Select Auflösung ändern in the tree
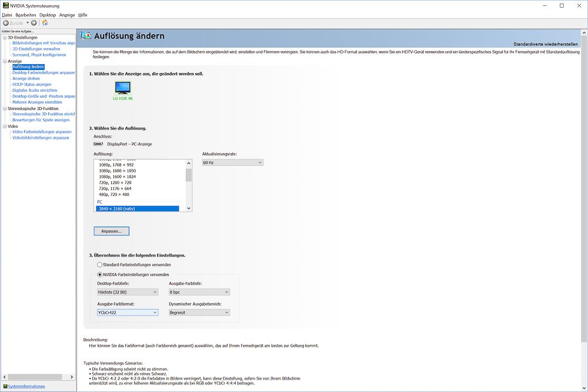 click(28, 67)
